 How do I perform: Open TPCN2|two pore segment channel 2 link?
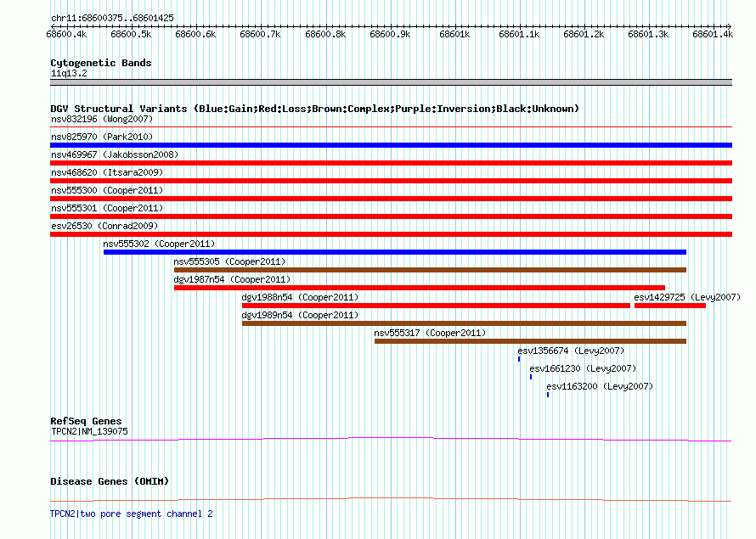coord(132,514)
